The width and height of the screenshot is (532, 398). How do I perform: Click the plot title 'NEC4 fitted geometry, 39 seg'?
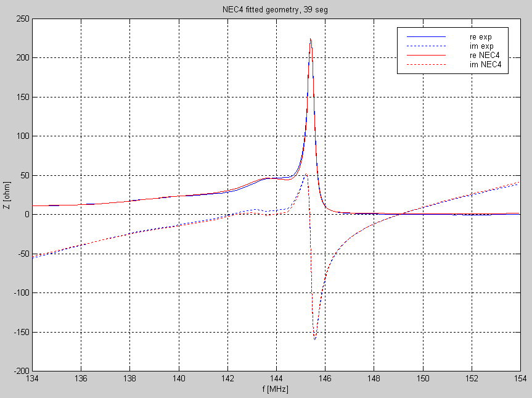[275, 9]
